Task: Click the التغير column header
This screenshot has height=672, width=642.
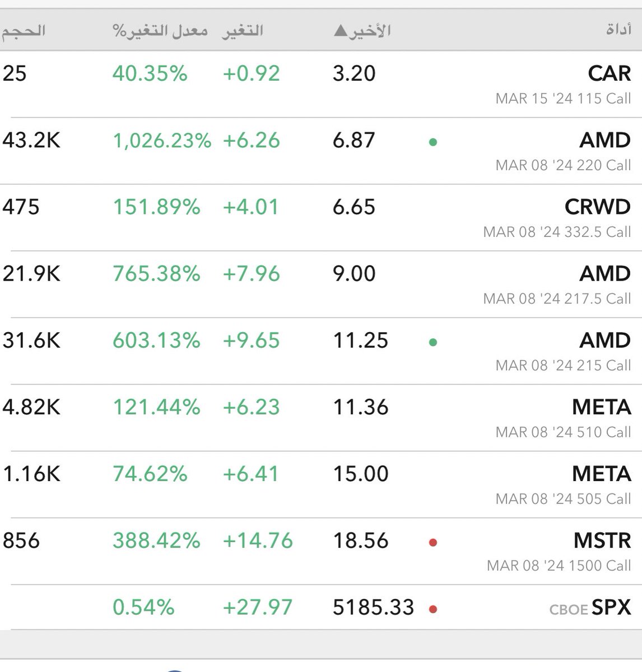Action: point(243,30)
